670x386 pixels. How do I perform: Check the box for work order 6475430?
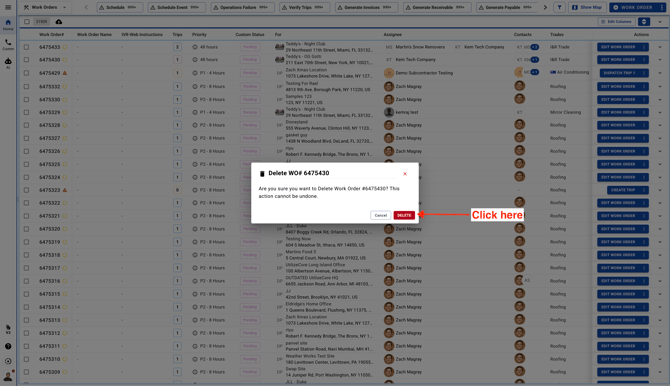click(x=26, y=60)
